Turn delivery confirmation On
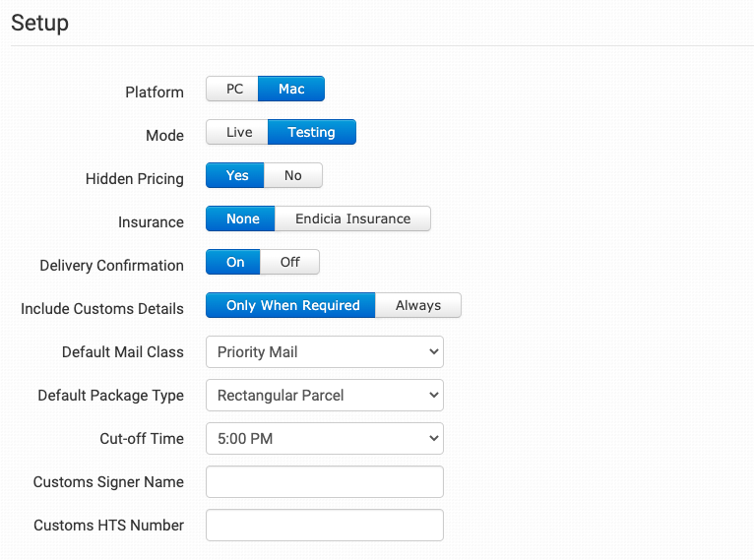Viewport: 754px width, 560px height. [x=234, y=263]
